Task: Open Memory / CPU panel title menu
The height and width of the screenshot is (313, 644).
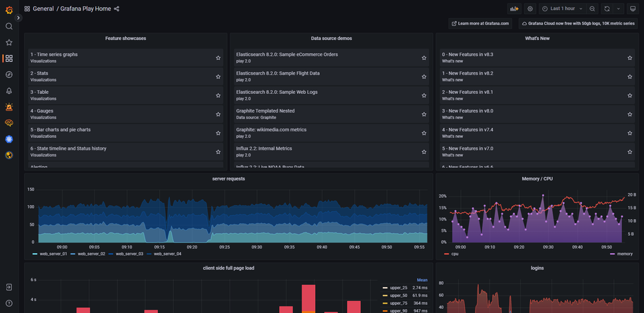Action: (x=537, y=178)
